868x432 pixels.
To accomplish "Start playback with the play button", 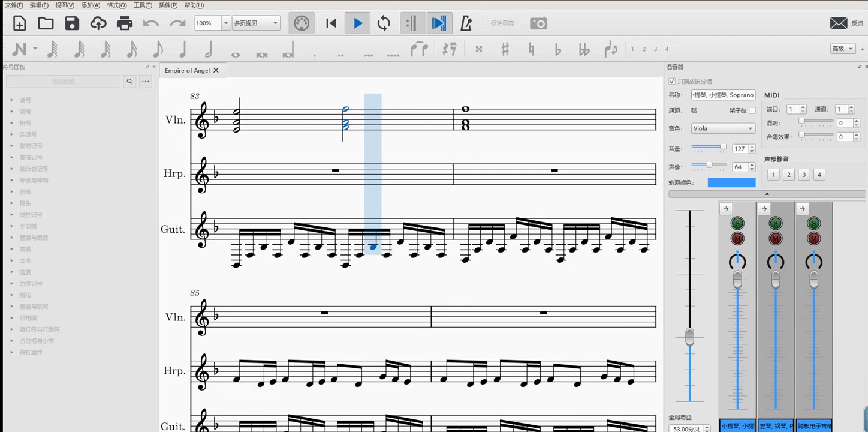I will pos(358,23).
